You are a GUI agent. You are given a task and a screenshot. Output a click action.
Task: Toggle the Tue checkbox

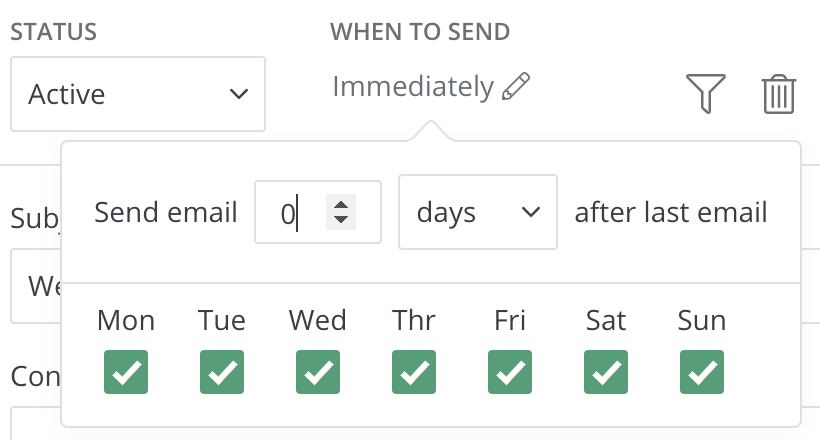[222, 372]
